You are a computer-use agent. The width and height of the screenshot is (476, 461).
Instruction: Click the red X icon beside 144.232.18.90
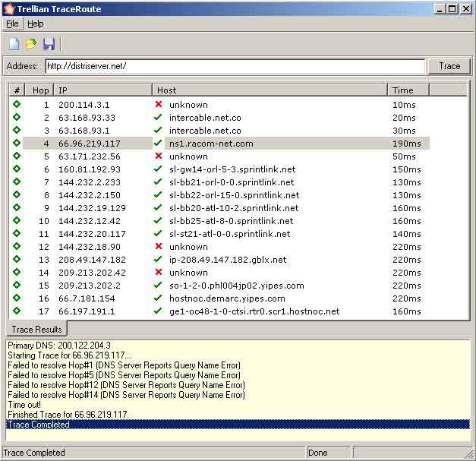(159, 246)
